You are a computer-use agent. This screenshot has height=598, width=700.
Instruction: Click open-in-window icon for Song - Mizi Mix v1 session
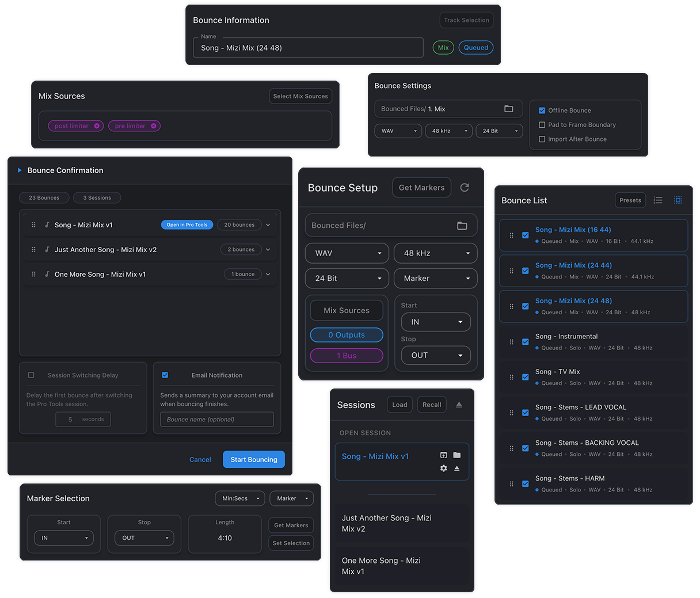pos(443,455)
